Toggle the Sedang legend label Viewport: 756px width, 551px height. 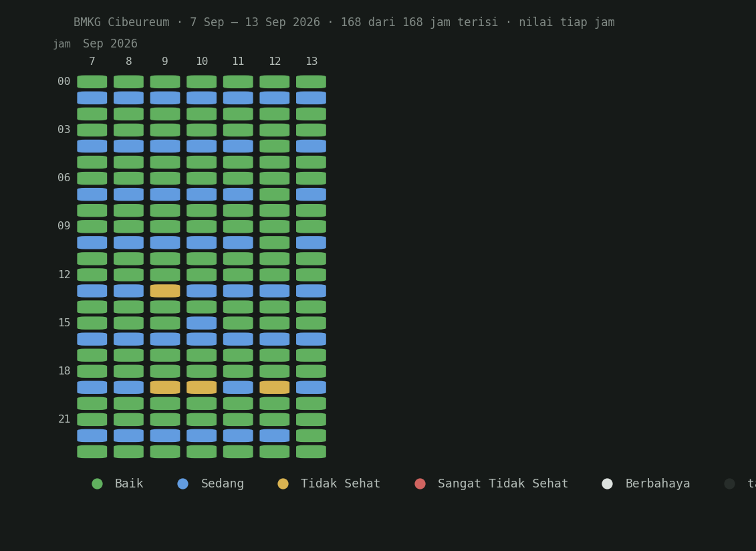[x=223, y=483]
